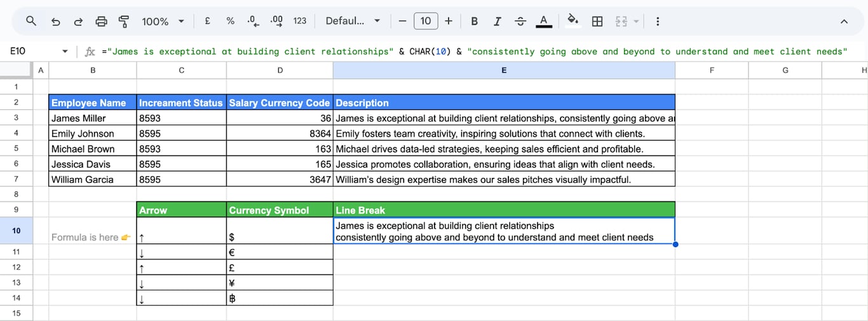Open the text color picker

pyautogui.click(x=543, y=21)
